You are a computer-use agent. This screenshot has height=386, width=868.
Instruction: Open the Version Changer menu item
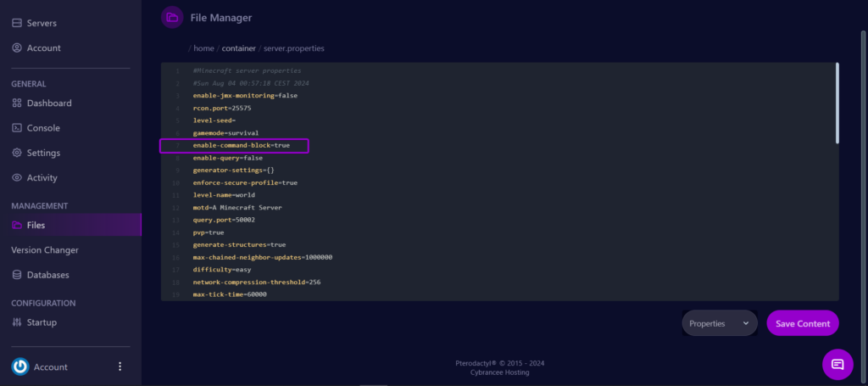click(45, 249)
